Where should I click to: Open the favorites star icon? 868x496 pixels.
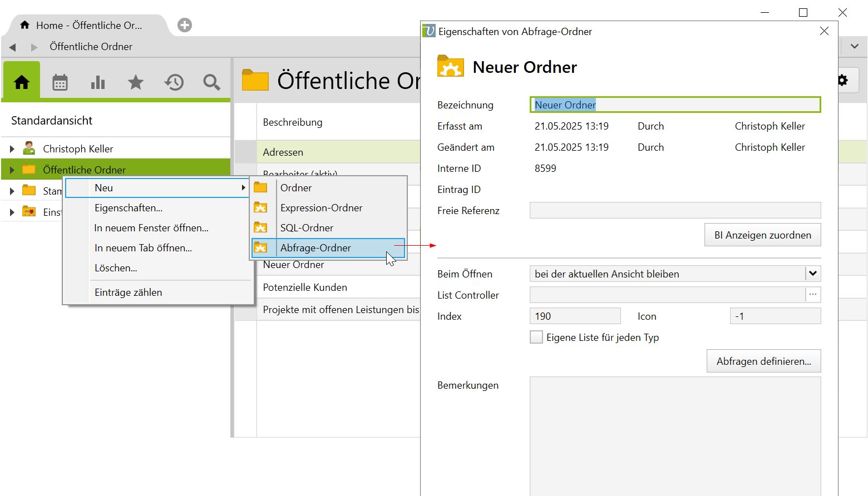point(136,82)
